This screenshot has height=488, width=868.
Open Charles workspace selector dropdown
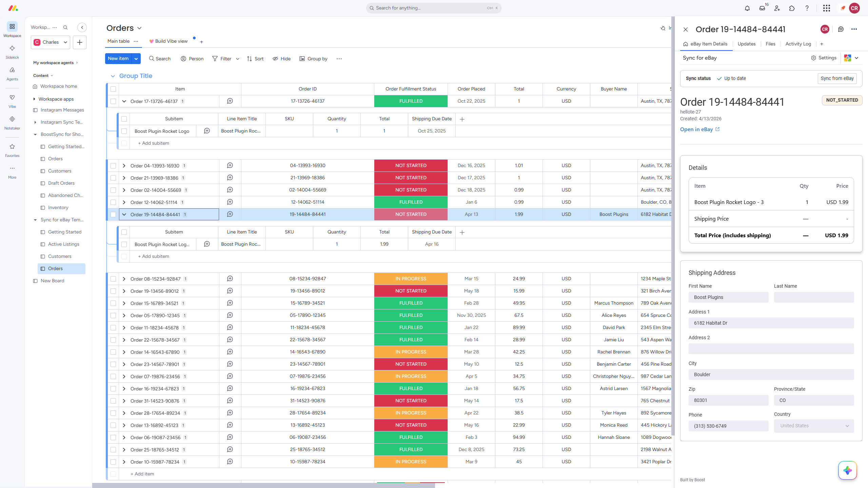51,42
